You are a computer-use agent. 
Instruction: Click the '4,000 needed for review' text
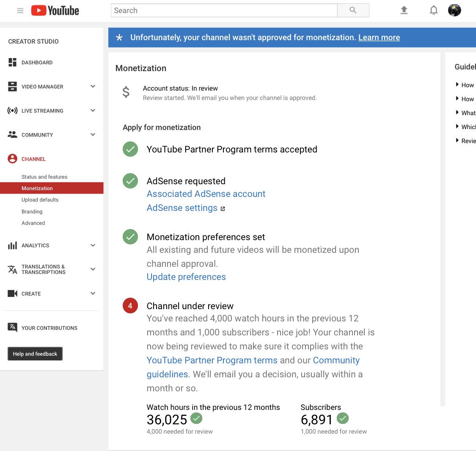point(180,431)
